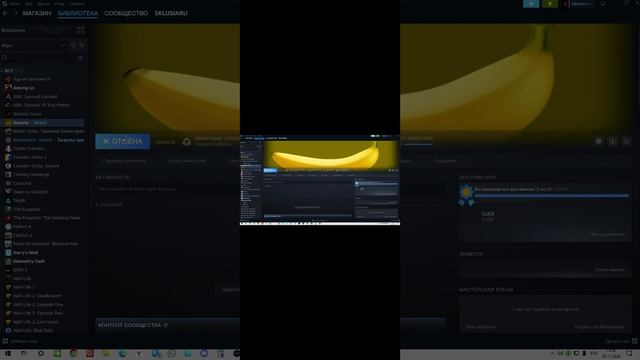This screenshot has width=640, height=360.
Task: Open the SKLUSIARU profile tab
Action: [x=171, y=13]
